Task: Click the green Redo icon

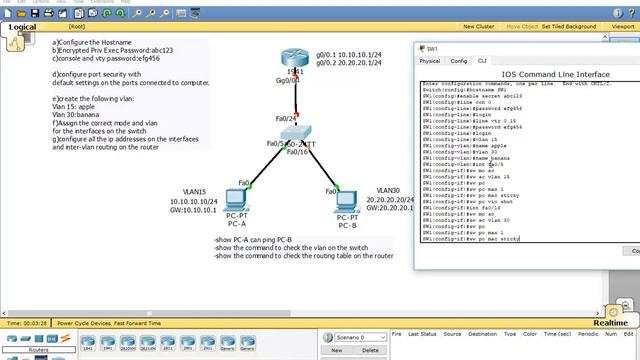Action: [x=120, y=13]
